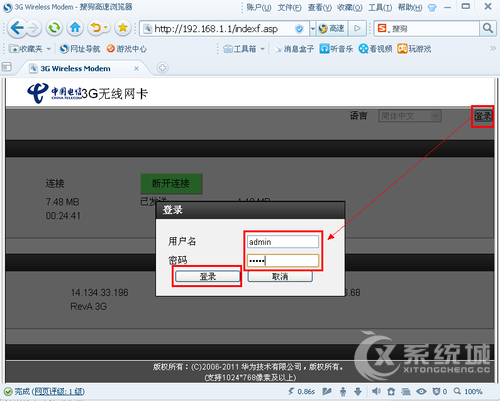The image size is (500, 401).
Task: Click 玩游戏 games shortcut
Action: (x=414, y=49)
